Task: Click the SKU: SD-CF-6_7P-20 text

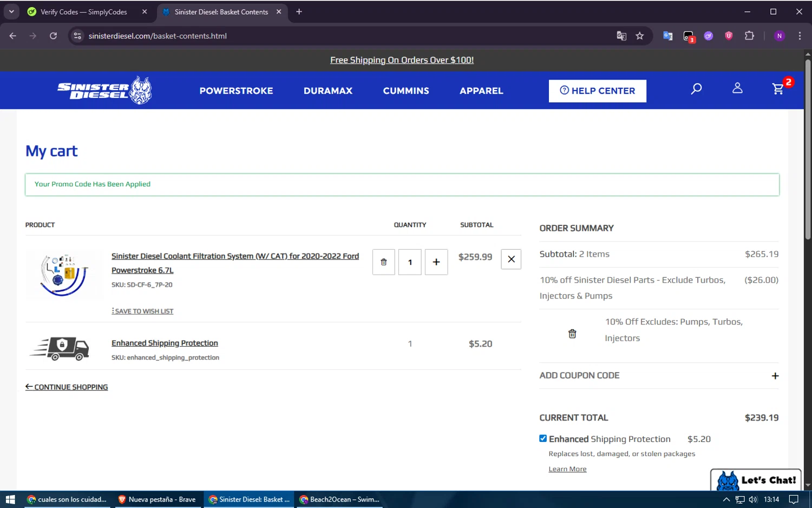Action: (142, 285)
